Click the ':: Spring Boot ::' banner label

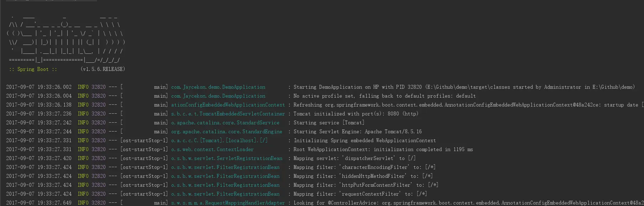pos(33,69)
